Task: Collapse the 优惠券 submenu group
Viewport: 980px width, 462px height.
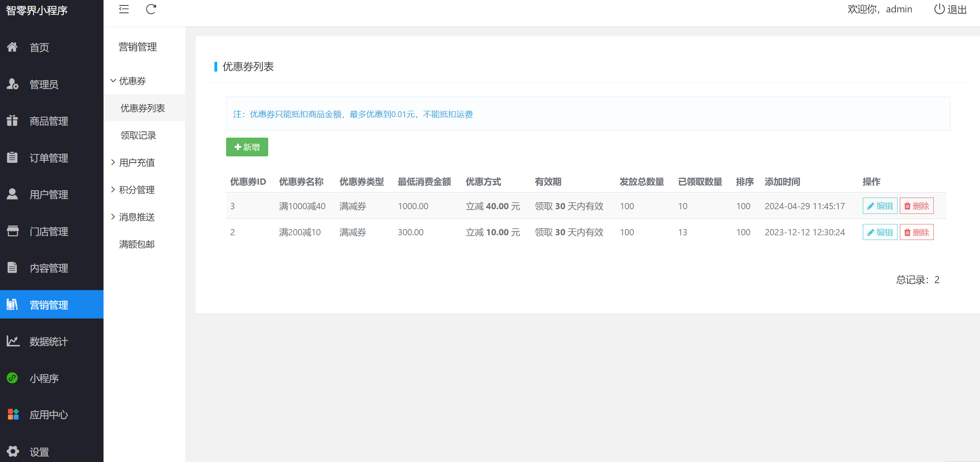Action: tap(132, 81)
